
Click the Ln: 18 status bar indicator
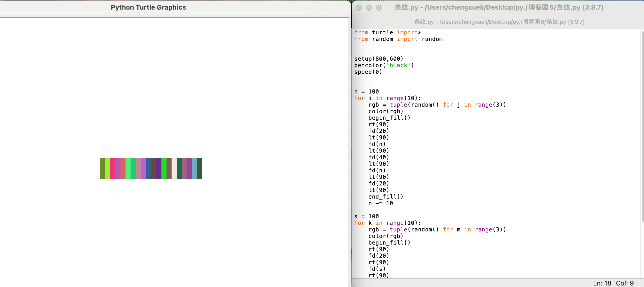point(602,283)
